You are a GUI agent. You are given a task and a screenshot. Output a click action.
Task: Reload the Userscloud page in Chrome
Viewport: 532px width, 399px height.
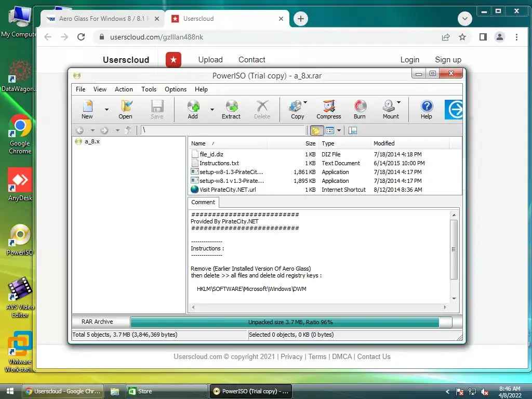click(x=81, y=37)
